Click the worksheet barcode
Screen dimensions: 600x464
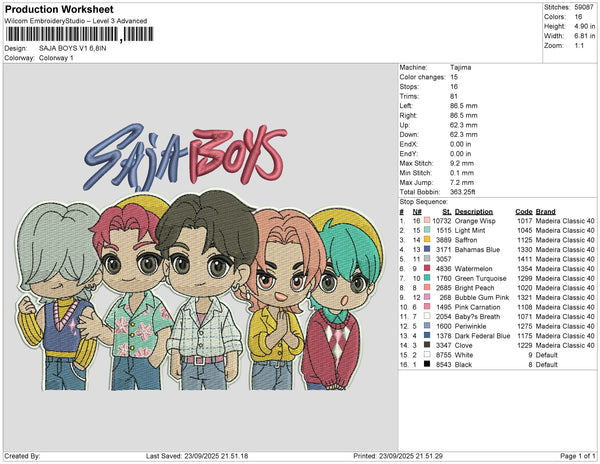[x=80, y=34]
